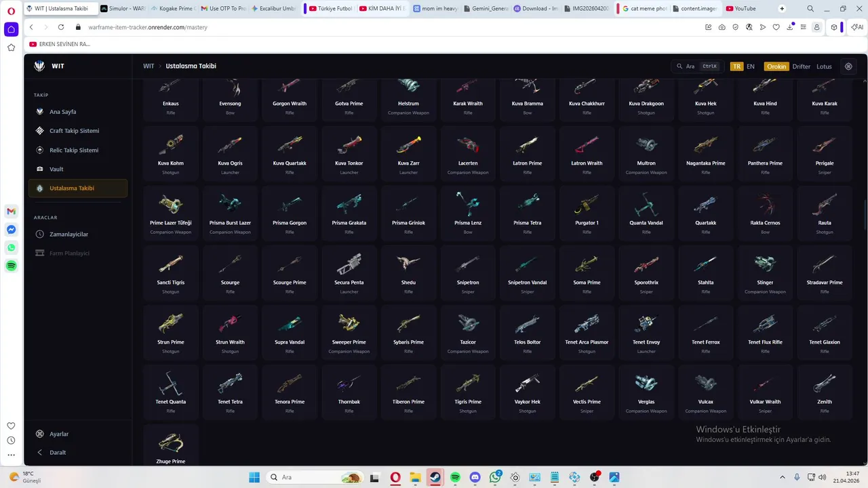The width and height of the screenshot is (868, 488).
Task: Select the Prisma Lenz bow icon
Action: pos(468,204)
